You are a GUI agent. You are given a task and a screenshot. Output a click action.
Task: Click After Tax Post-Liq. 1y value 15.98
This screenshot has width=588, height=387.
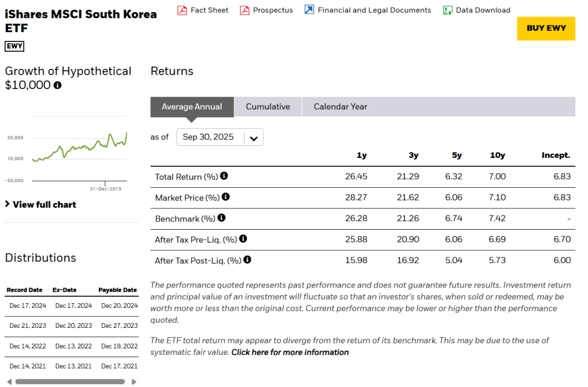356,261
